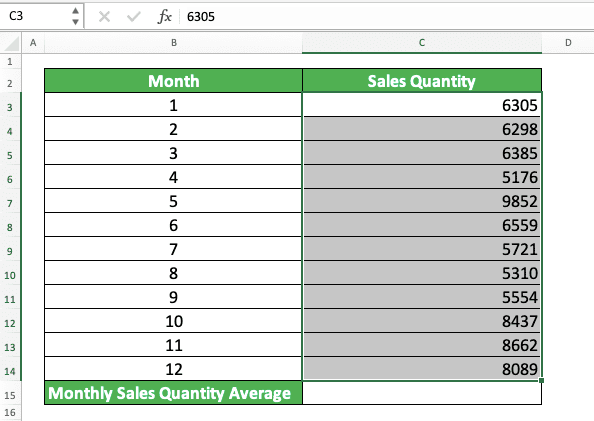Click cell with value 5721
594x421 pixels.
tap(422, 249)
